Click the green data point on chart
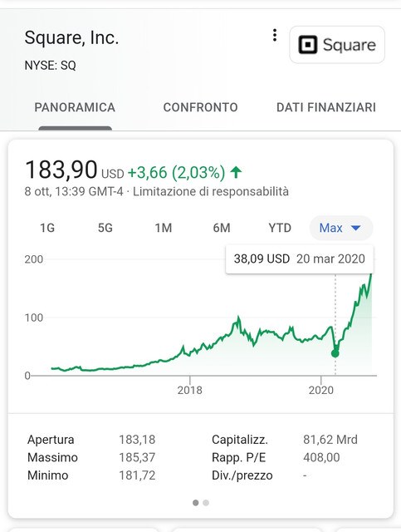Viewport: 401px width, 532px height. click(335, 353)
